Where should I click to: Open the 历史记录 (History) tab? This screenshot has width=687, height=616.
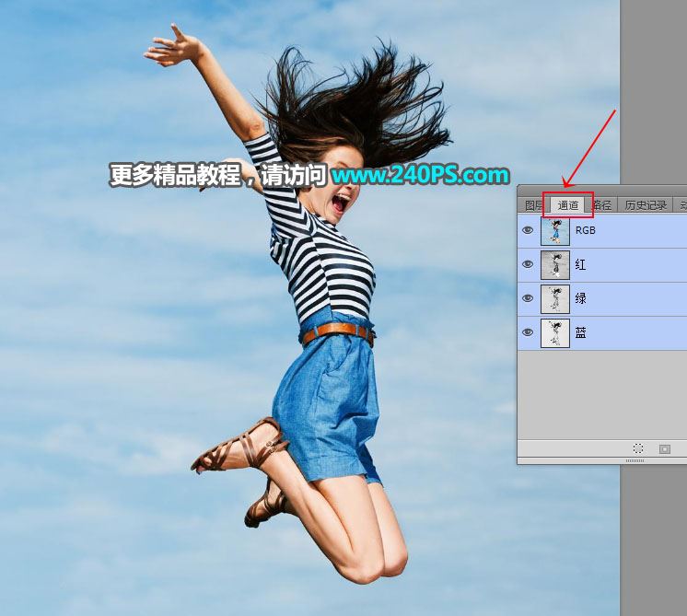tap(645, 205)
